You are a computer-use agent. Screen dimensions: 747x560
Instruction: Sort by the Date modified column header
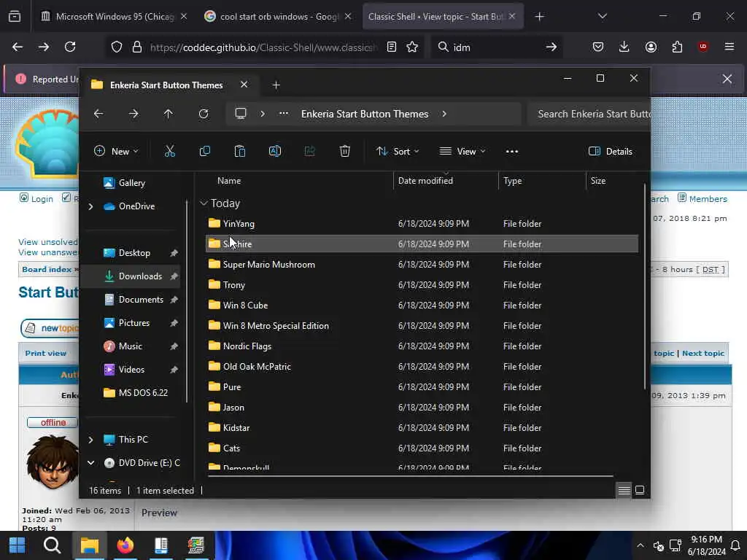(425, 181)
